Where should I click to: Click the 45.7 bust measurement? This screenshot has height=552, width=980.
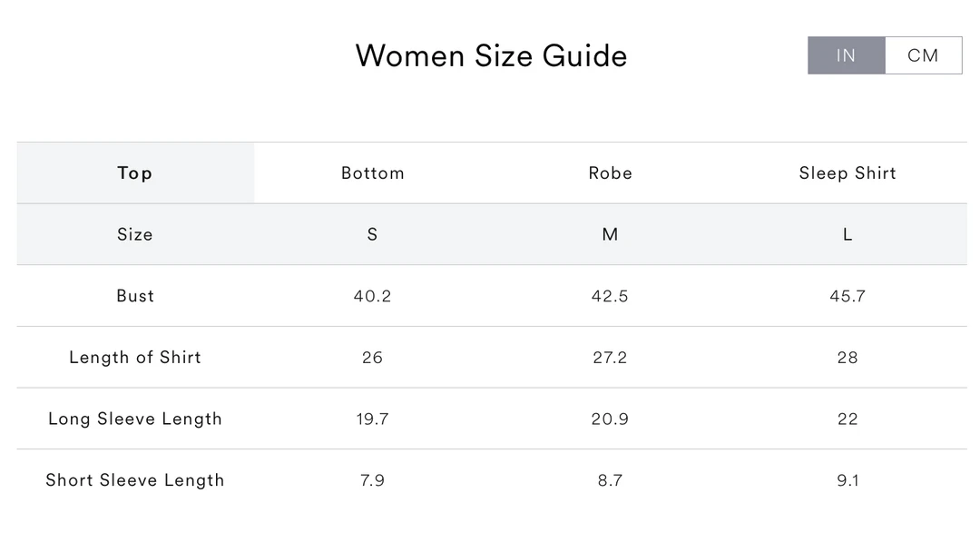pyautogui.click(x=848, y=296)
